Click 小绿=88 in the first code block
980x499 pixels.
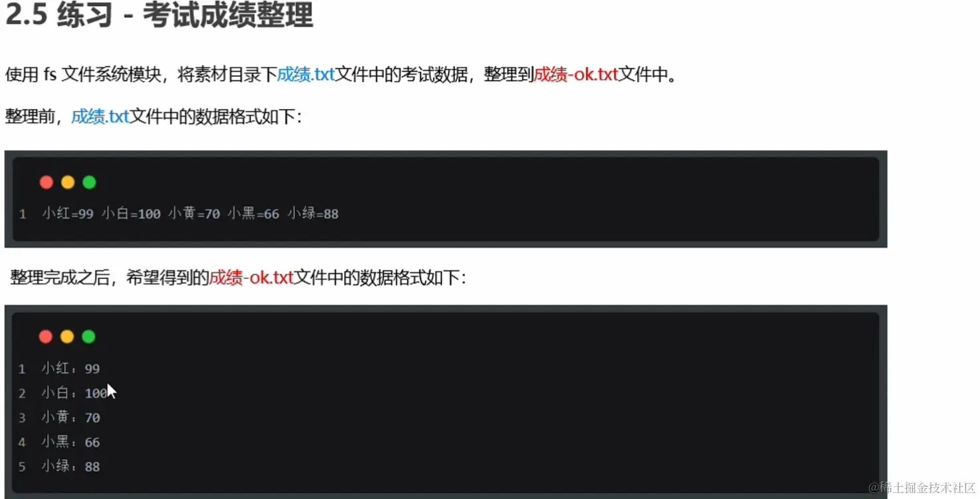pos(313,214)
